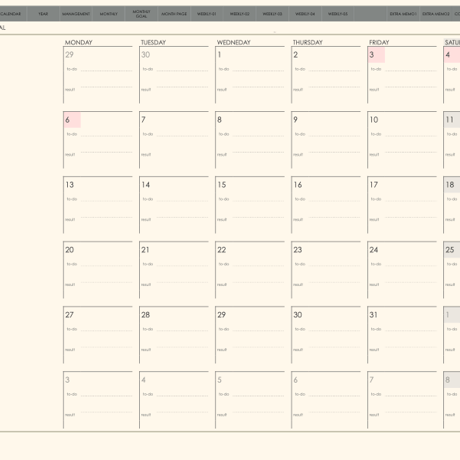
Task: Select Thursday date 16
Action: click(x=298, y=185)
